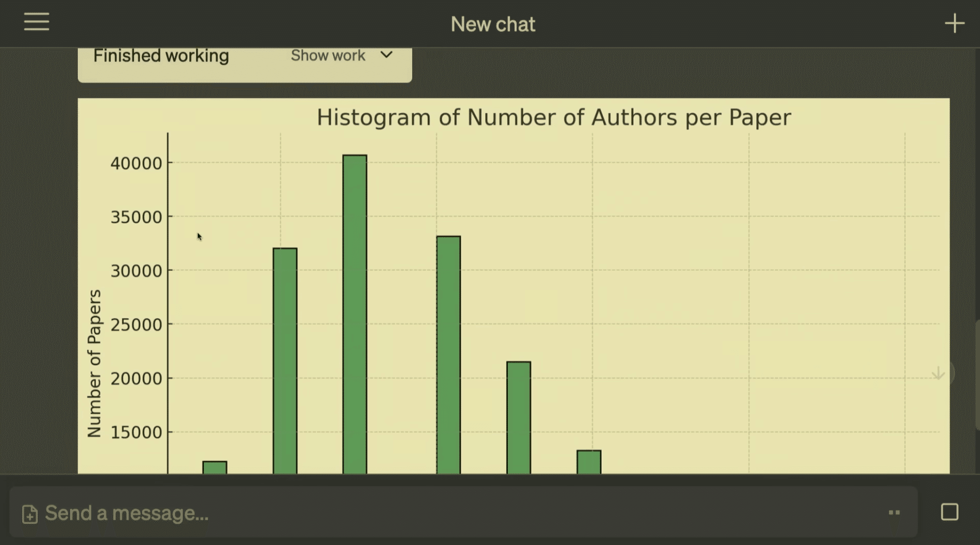Click the green bar reaching about 32000
This screenshot has width=980, height=545.
[285, 360]
